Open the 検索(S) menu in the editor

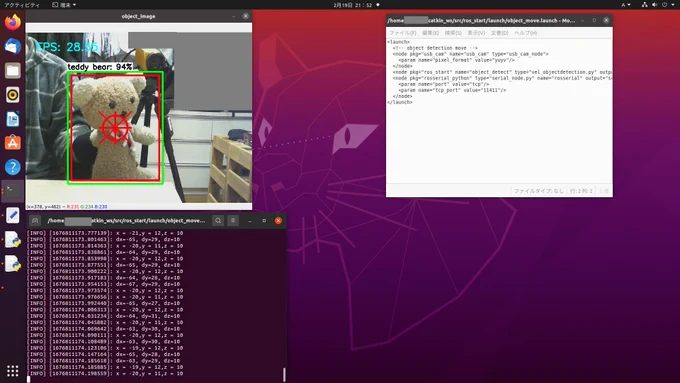(453, 33)
